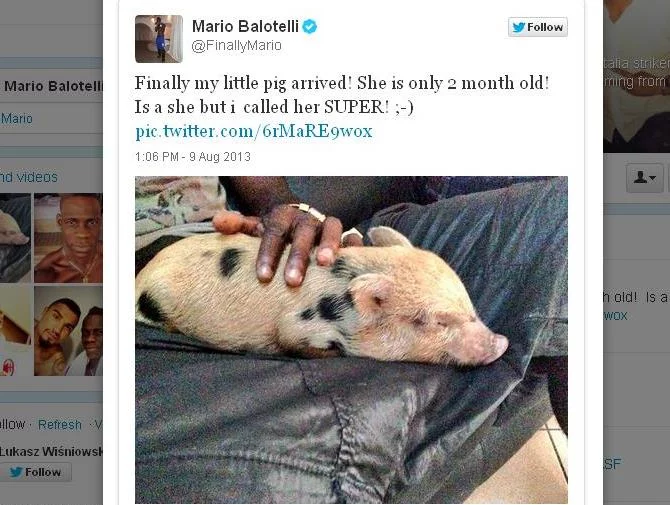Click the Twitter bird icon on Follow button

tap(518, 27)
